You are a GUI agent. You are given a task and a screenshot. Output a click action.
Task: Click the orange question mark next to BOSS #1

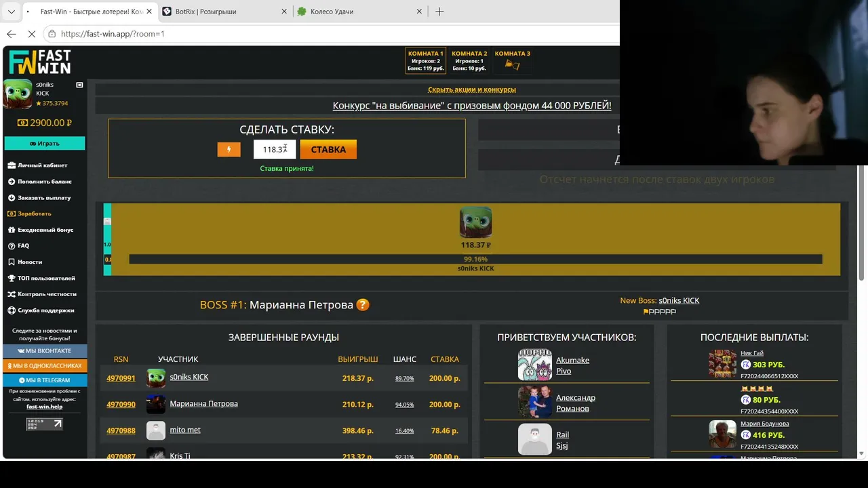(363, 305)
